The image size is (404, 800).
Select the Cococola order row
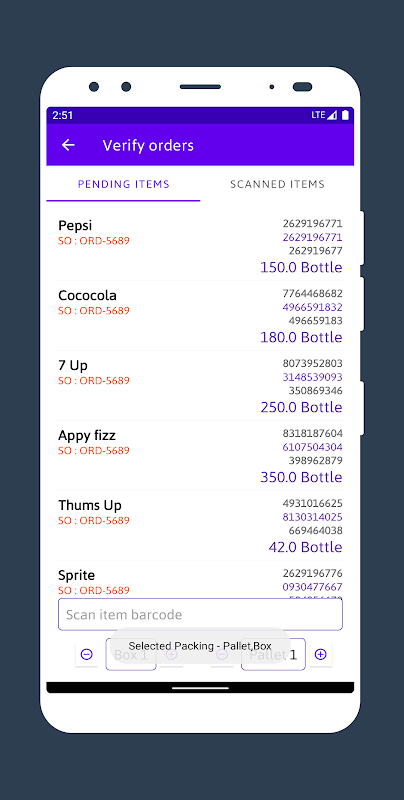pyautogui.click(x=200, y=315)
